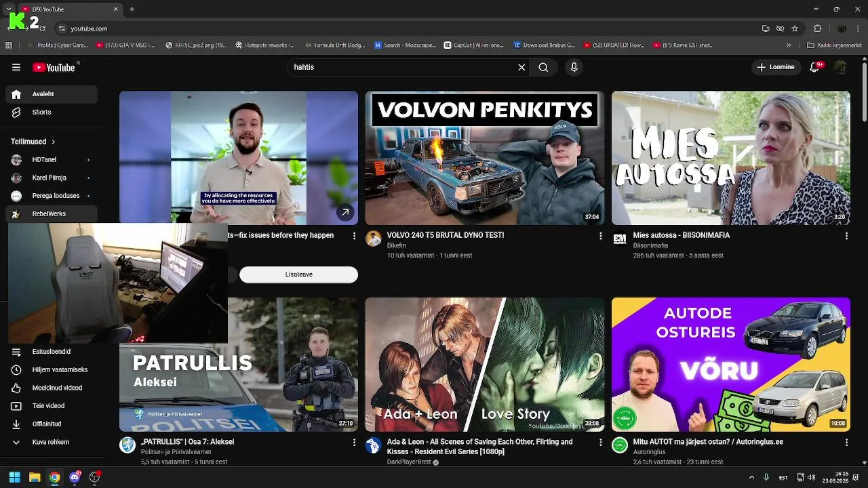Open VOLVO 240 T5 BRUTAL DYNO TEST title
Screen dimensions: 868x488
tap(446, 235)
